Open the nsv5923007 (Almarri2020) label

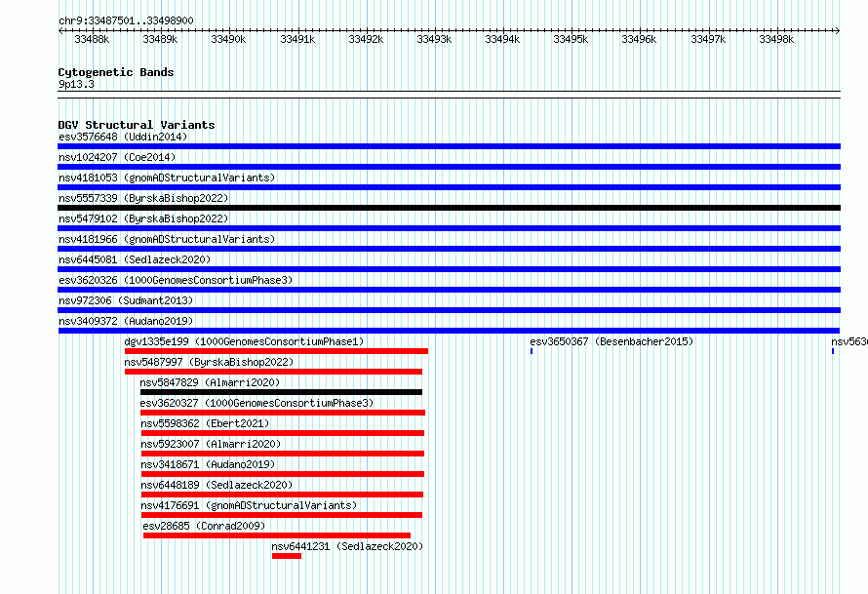211,444
